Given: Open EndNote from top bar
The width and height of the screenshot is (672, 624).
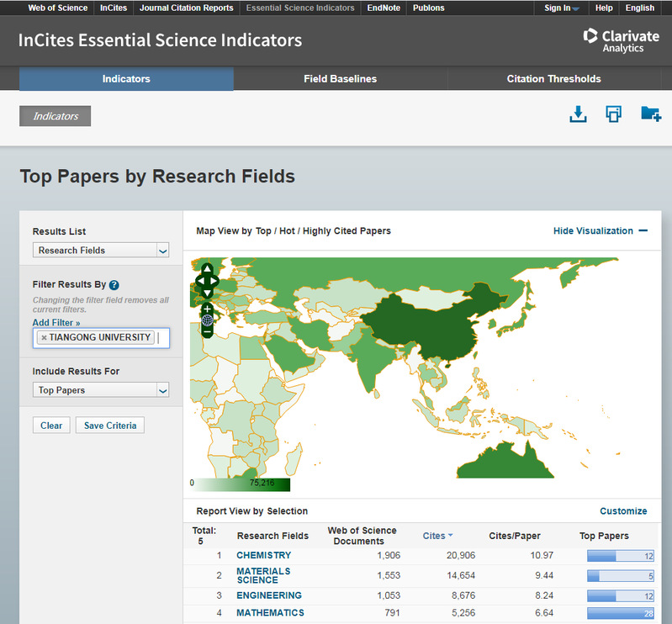Looking at the screenshot, I should [x=384, y=8].
